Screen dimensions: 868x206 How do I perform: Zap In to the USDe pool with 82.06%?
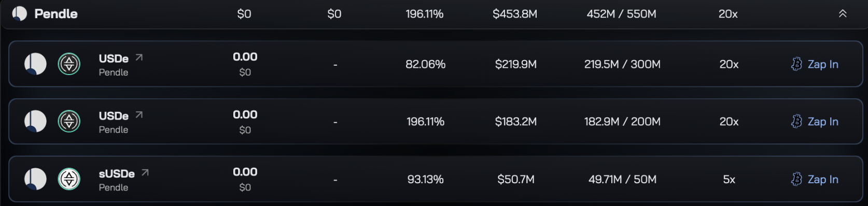[x=815, y=64]
